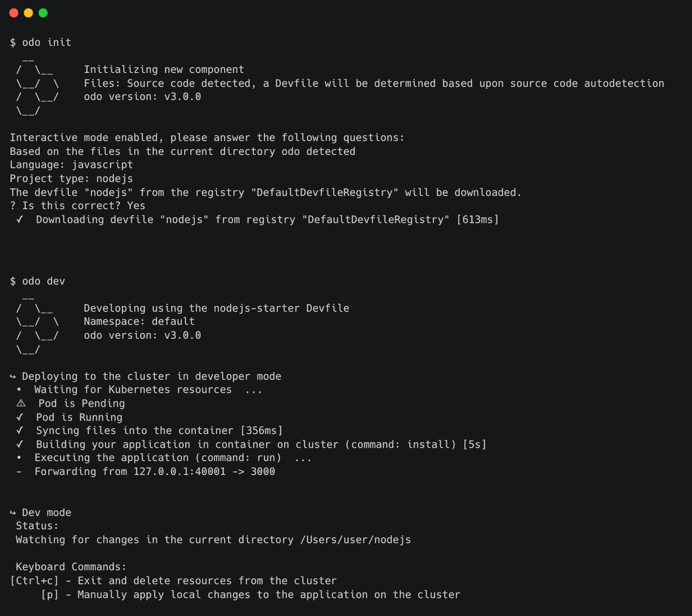
Task: Click the green maximize window button
Action: (43, 13)
